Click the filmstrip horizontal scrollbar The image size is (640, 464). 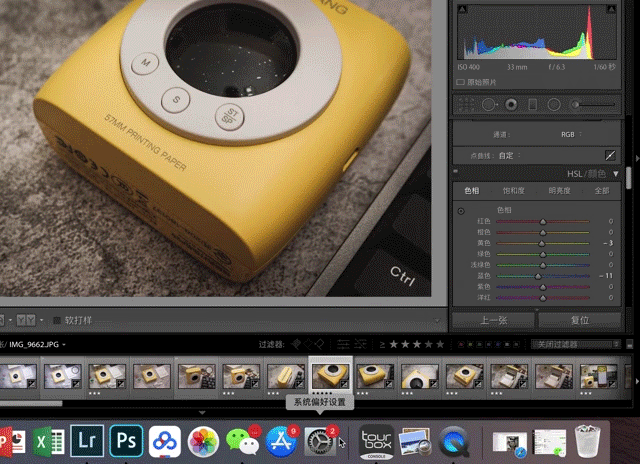pyautogui.click(x=31, y=404)
